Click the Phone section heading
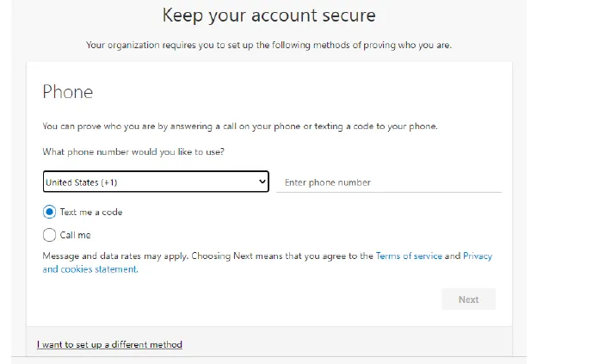This screenshot has height=364, width=611. pyautogui.click(x=68, y=92)
